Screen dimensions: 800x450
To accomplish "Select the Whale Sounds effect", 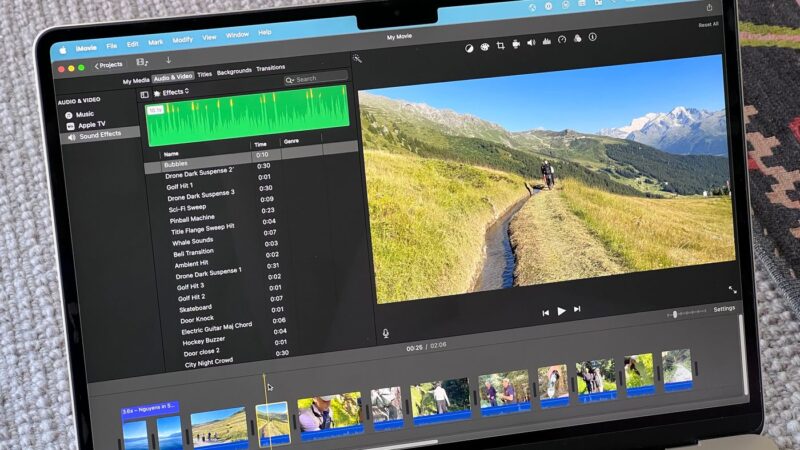I will (192, 242).
